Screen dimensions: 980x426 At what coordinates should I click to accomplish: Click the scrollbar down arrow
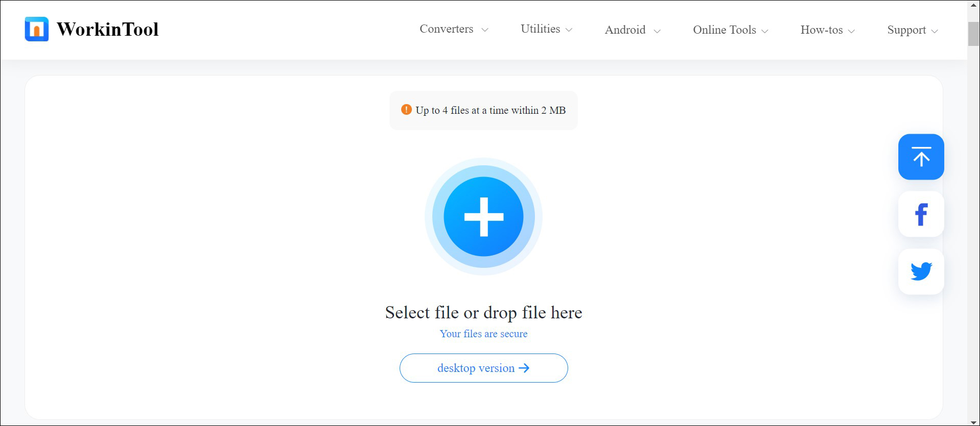[973, 421]
